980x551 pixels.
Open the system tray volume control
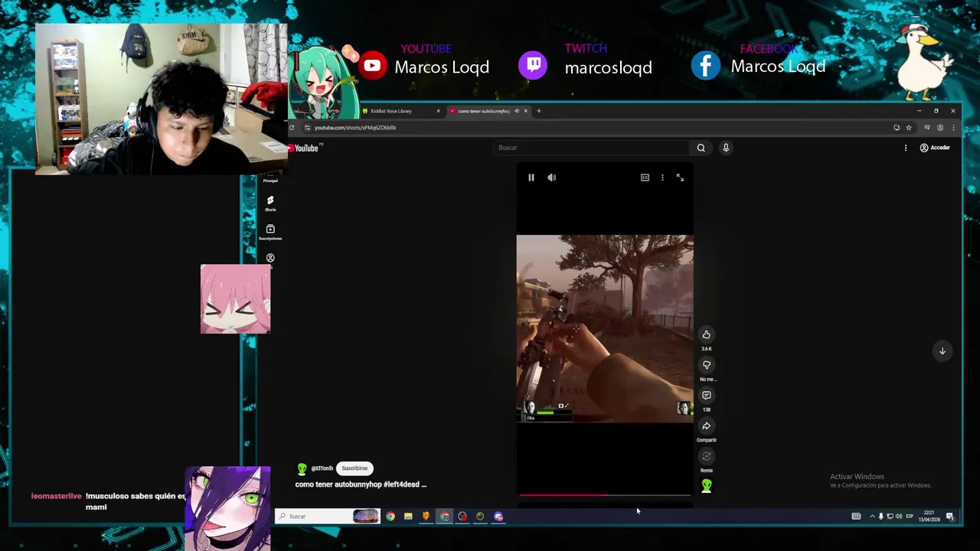coord(899,517)
